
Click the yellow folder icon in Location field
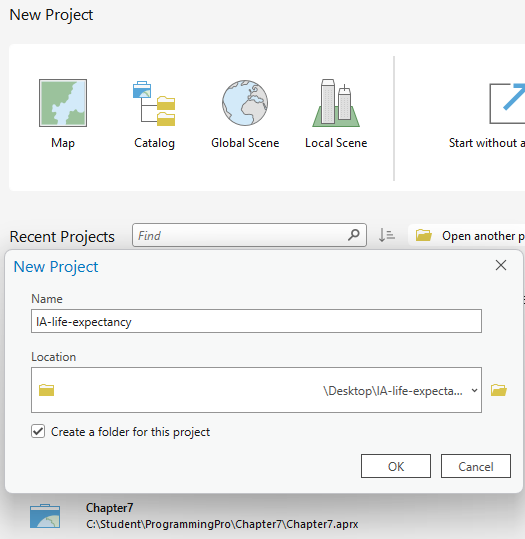pos(46,390)
